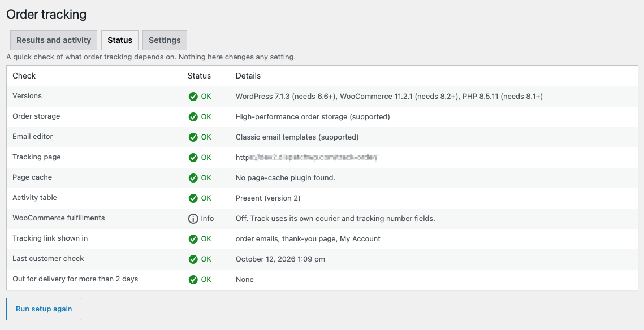
Task: Click the Off. Track uses its own courier text
Action: (335, 218)
